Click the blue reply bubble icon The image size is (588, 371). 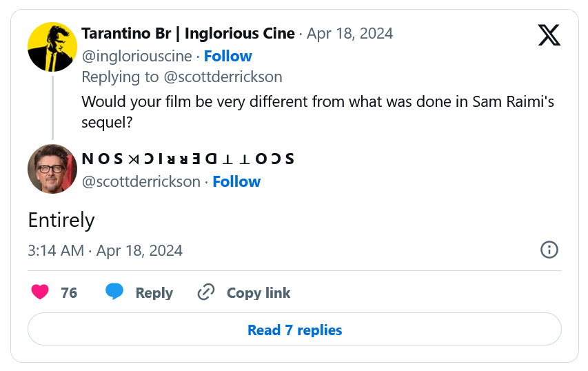pyautogui.click(x=114, y=292)
